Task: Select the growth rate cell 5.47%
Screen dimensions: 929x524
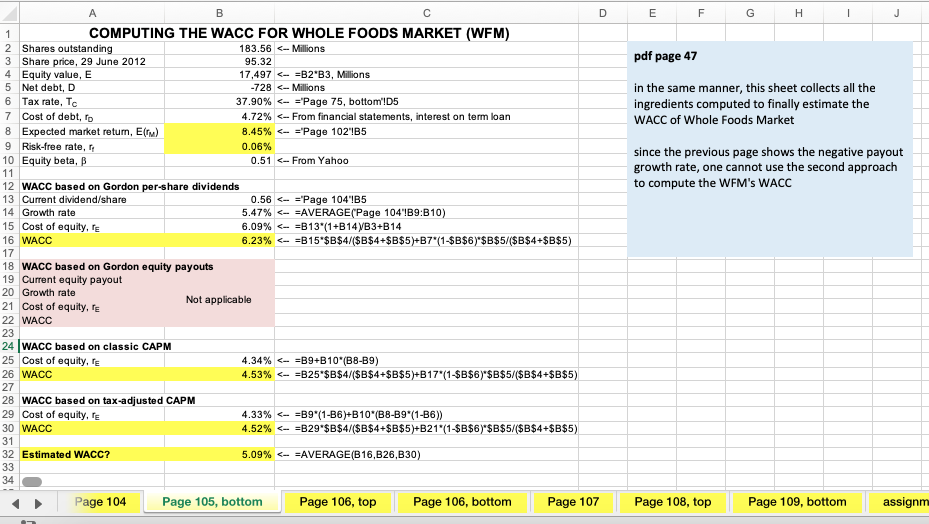Action: [219, 212]
